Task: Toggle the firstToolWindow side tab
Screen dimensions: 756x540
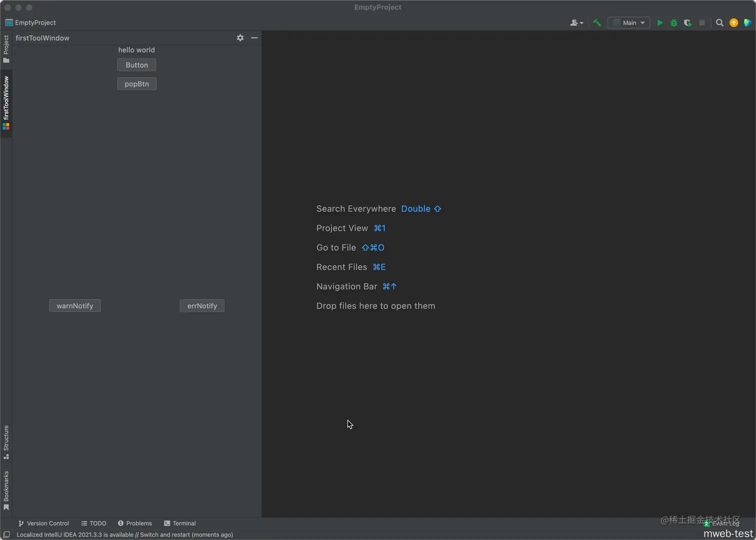Action: pyautogui.click(x=6, y=102)
